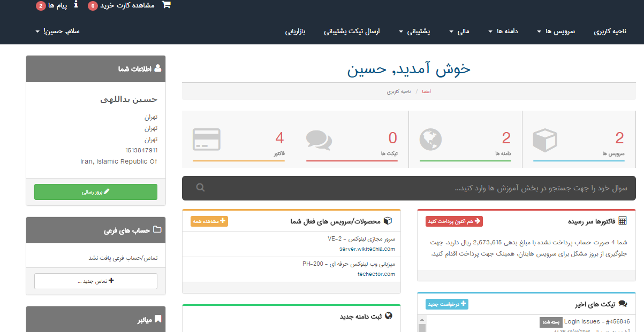This screenshot has height=332, width=644.
Task: Click the chat bubbles tickets icon
Action: tap(319, 140)
